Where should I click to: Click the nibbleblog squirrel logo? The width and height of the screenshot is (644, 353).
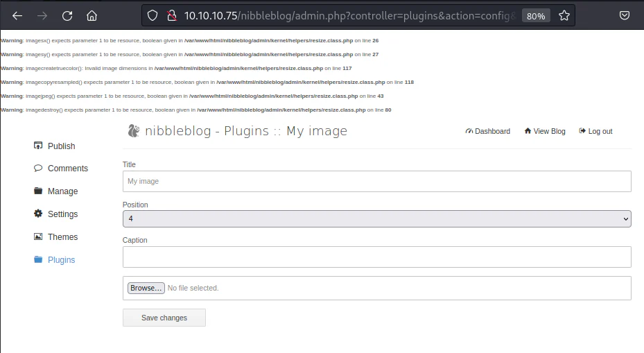tap(134, 130)
